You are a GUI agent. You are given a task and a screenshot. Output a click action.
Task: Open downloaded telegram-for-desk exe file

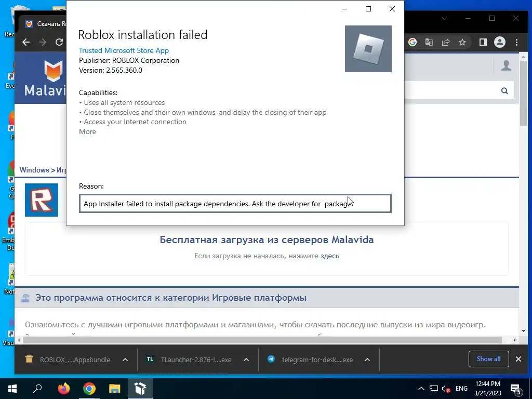coord(310,360)
